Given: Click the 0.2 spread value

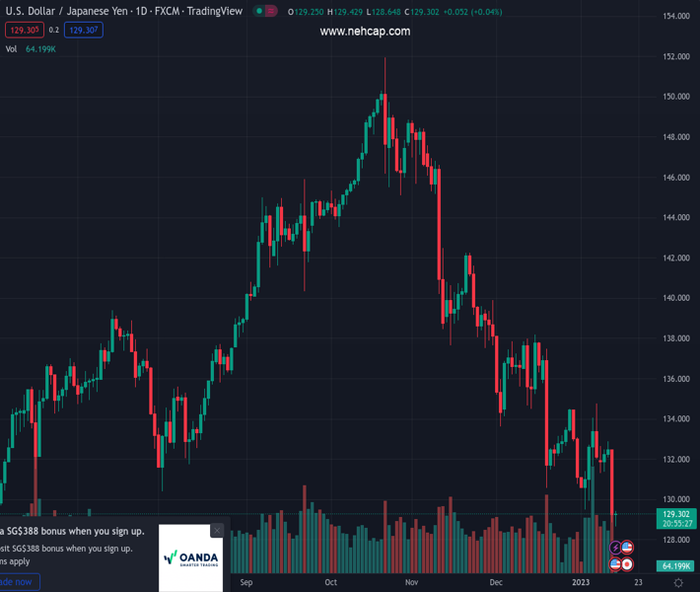Looking at the screenshot, I should pyautogui.click(x=53, y=31).
